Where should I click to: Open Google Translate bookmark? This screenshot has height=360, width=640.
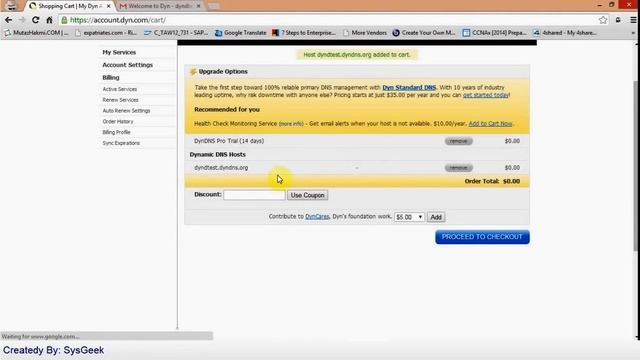(241, 33)
